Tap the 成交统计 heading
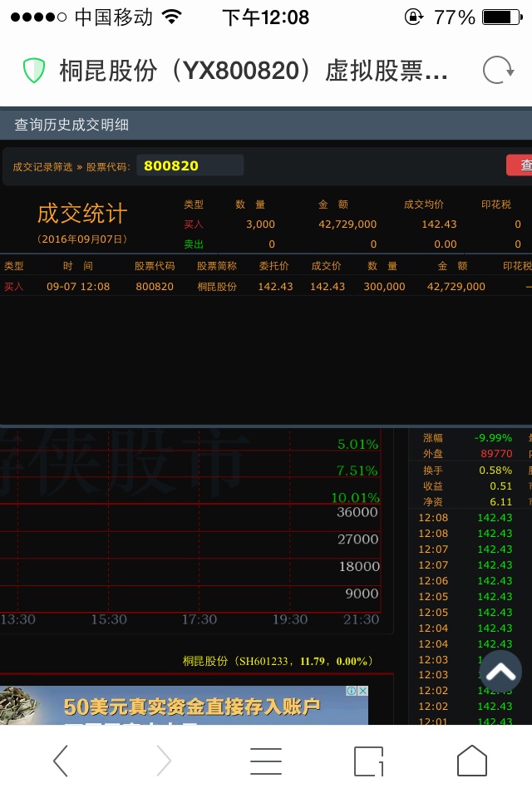This screenshot has height=798, width=532. coord(81,213)
